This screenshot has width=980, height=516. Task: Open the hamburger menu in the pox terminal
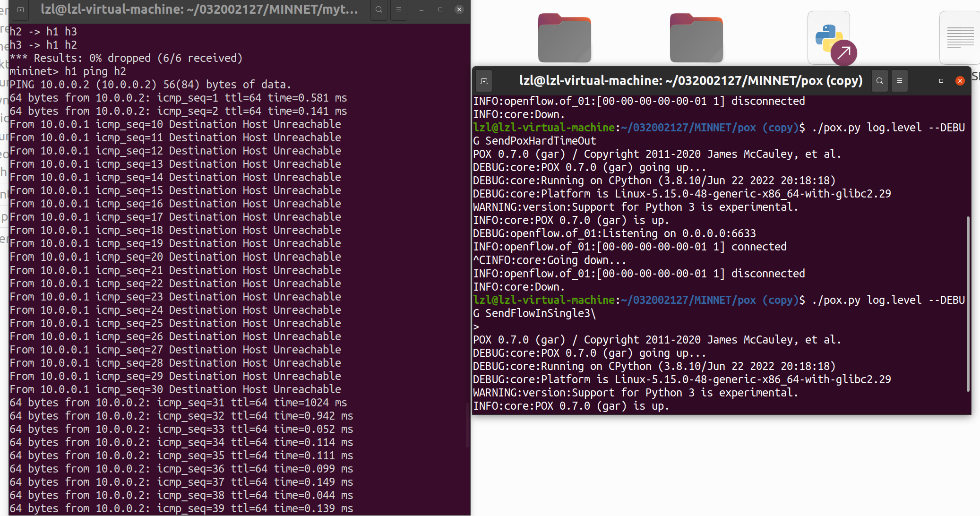(900, 81)
